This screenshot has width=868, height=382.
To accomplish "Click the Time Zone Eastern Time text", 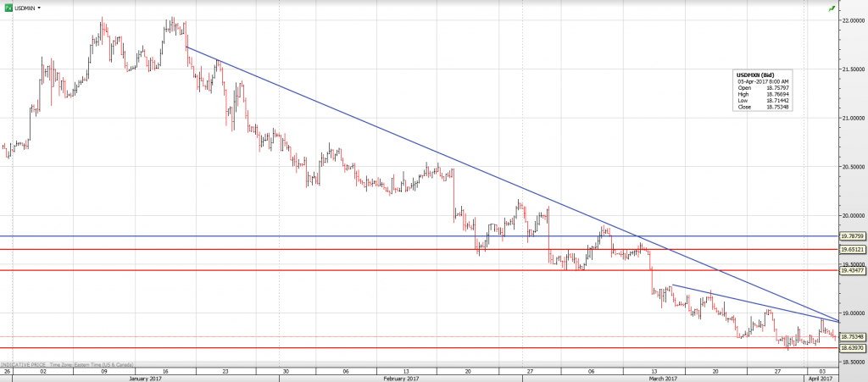I will coord(102,366).
